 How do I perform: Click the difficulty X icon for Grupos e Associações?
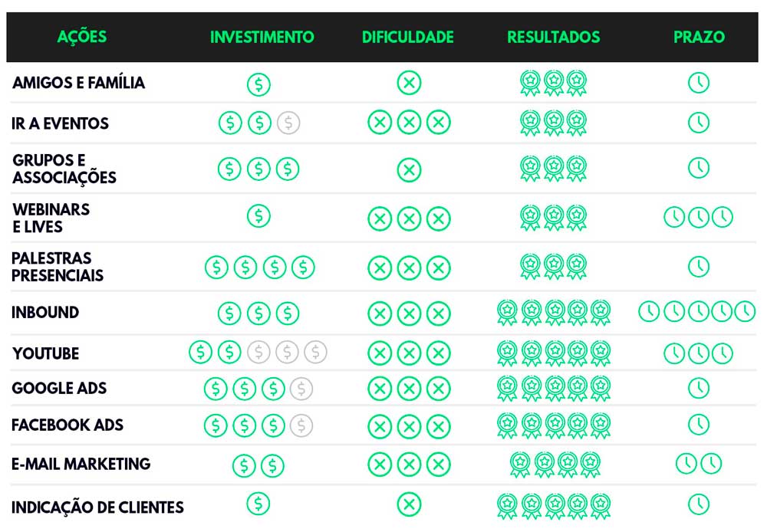[x=409, y=170]
